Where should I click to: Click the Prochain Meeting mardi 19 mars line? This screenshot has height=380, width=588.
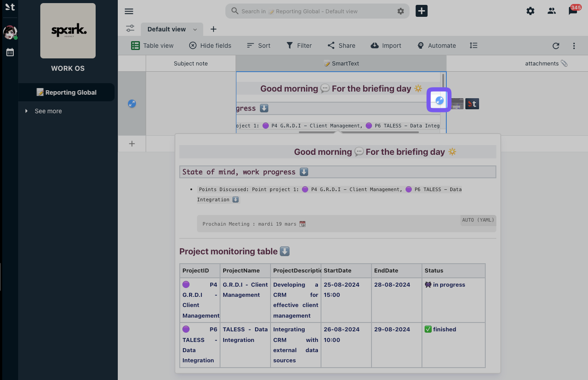point(254,224)
